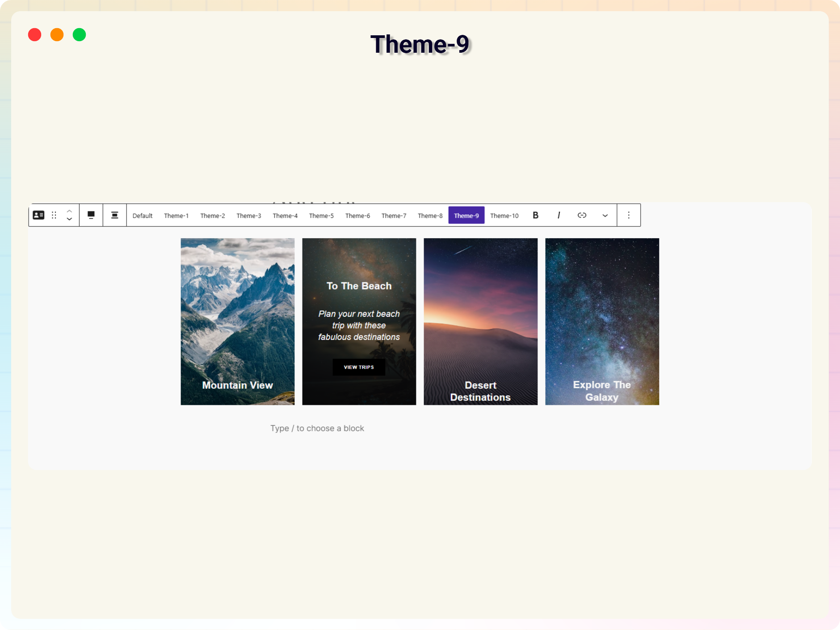Switch to Theme-1 style
The image size is (840, 630).
pyautogui.click(x=176, y=216)
